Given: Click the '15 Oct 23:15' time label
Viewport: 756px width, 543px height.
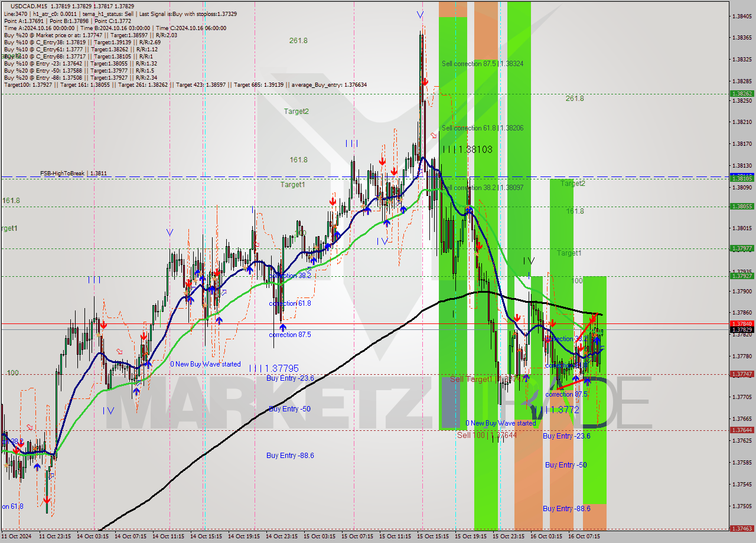Looking at the screenshot, I should coord(510,537).
